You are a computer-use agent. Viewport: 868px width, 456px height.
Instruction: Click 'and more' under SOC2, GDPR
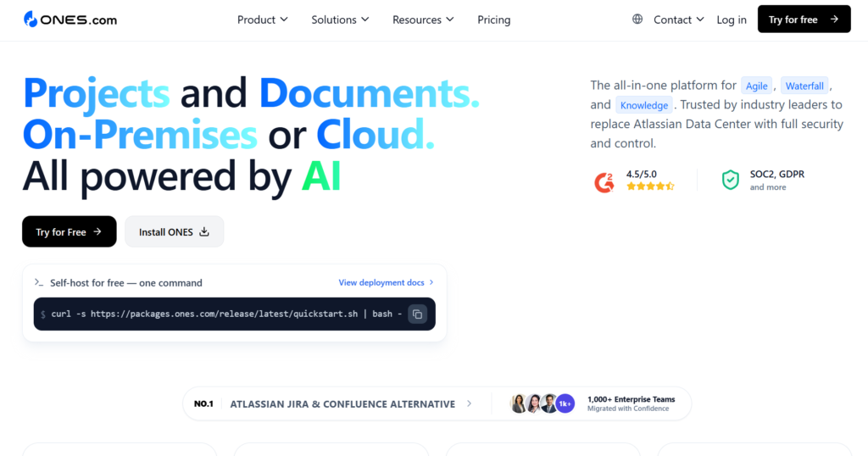[x=768, y=187]
